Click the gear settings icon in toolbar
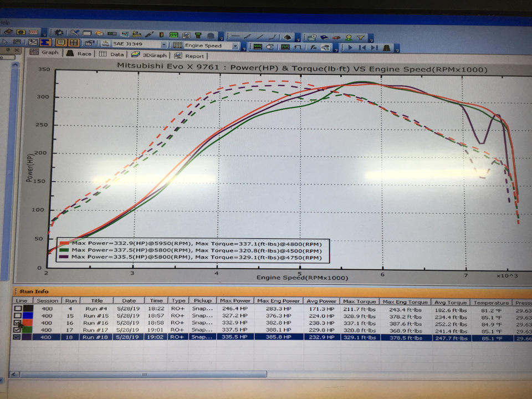Viewport: 532px width, 399px height. (x=58, y=33)
